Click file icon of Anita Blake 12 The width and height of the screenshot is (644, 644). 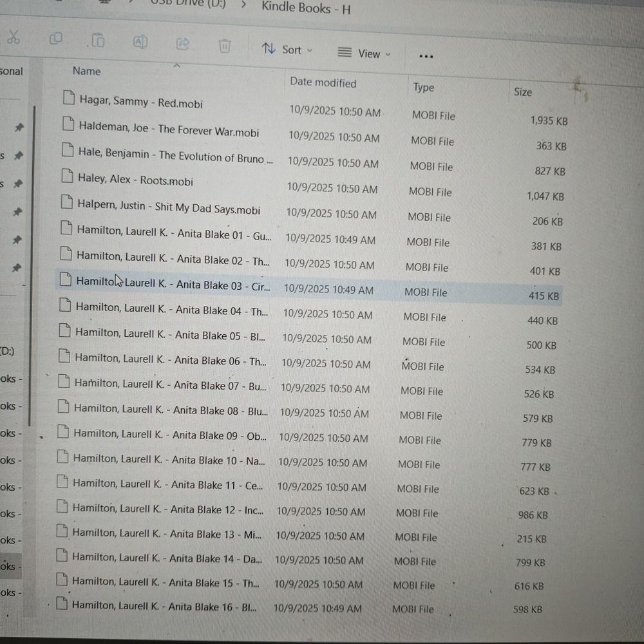pos(62,506)
